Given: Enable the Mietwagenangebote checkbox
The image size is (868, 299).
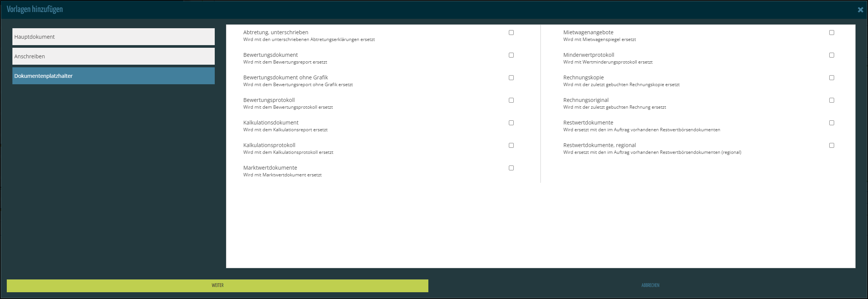Looking at the screenshot, I should (832, 33).
